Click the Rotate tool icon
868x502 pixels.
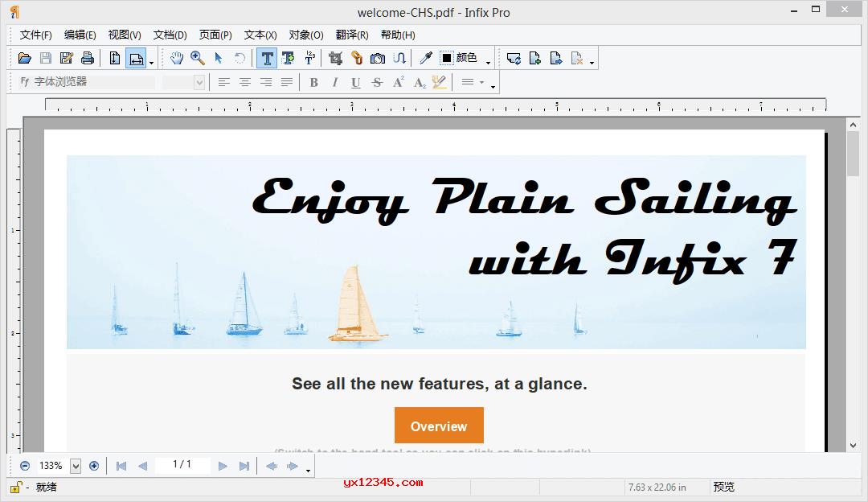240,58
